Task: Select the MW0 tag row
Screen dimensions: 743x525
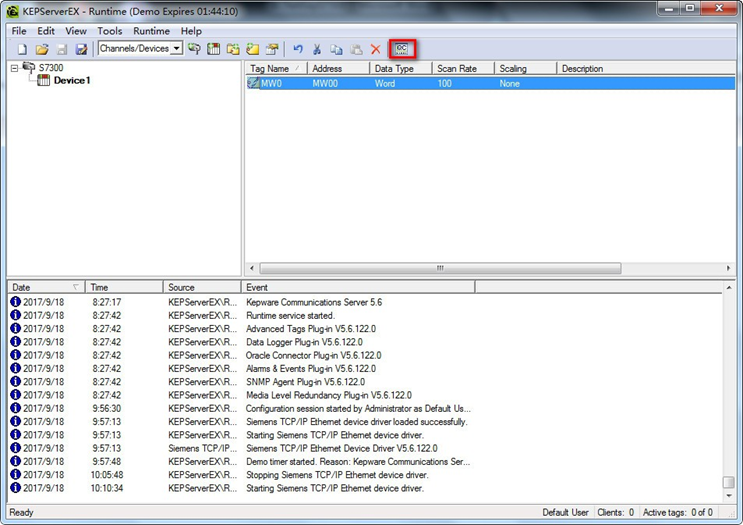Action: [490, 83]
